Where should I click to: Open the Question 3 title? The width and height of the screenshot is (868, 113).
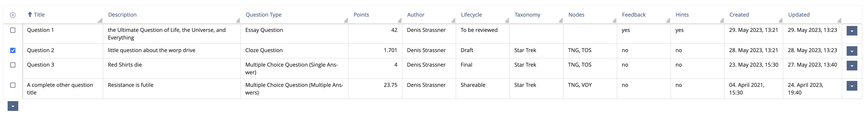tap(40, 65)
